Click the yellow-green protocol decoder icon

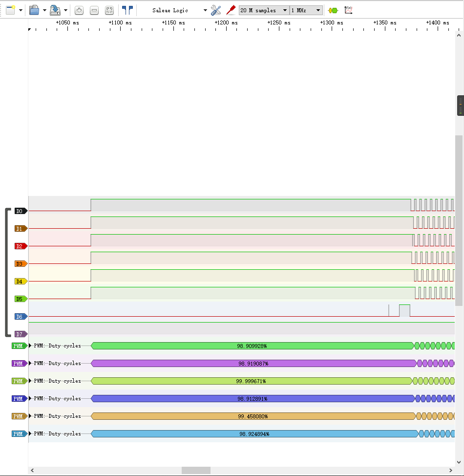(333, 11)
